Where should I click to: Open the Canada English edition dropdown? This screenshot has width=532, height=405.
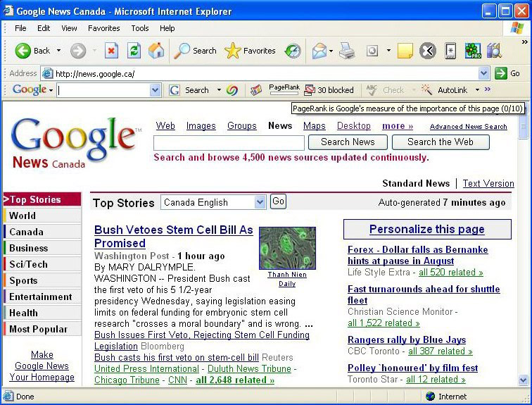tap(260, 202)
